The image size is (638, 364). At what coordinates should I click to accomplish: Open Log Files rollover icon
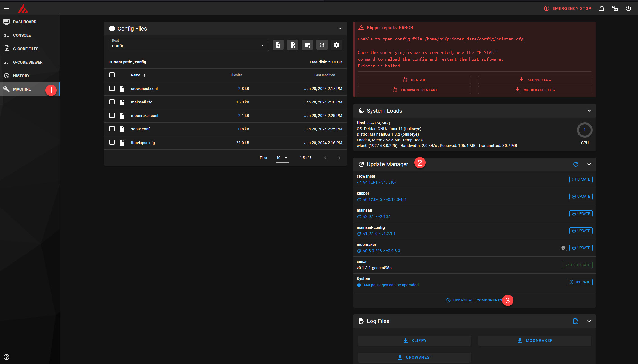point(576,321)
